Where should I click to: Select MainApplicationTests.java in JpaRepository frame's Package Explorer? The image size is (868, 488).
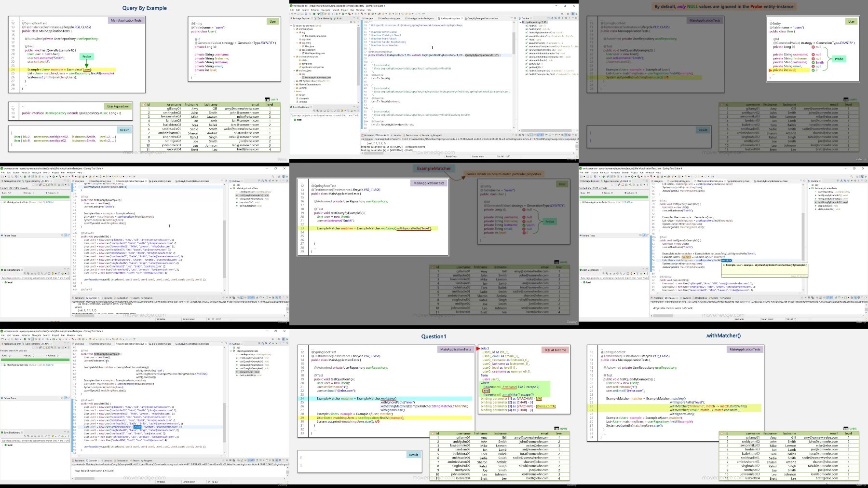click(317, 77)
